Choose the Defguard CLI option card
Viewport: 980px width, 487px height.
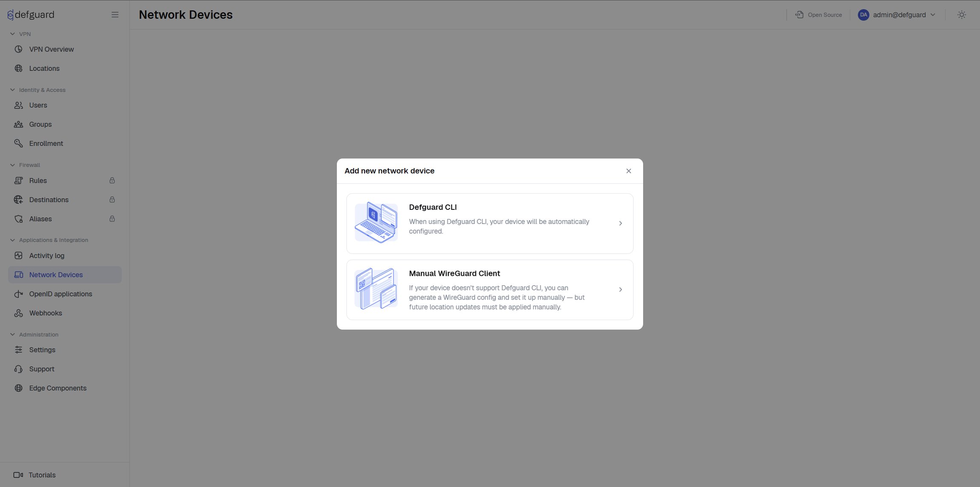(490, 223)
